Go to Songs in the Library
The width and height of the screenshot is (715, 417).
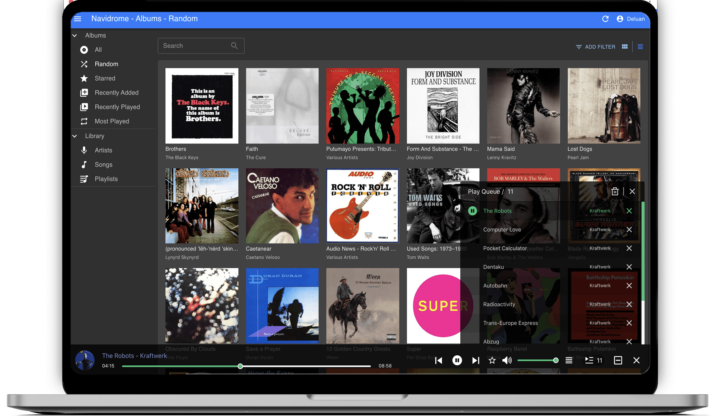(103, 164)
